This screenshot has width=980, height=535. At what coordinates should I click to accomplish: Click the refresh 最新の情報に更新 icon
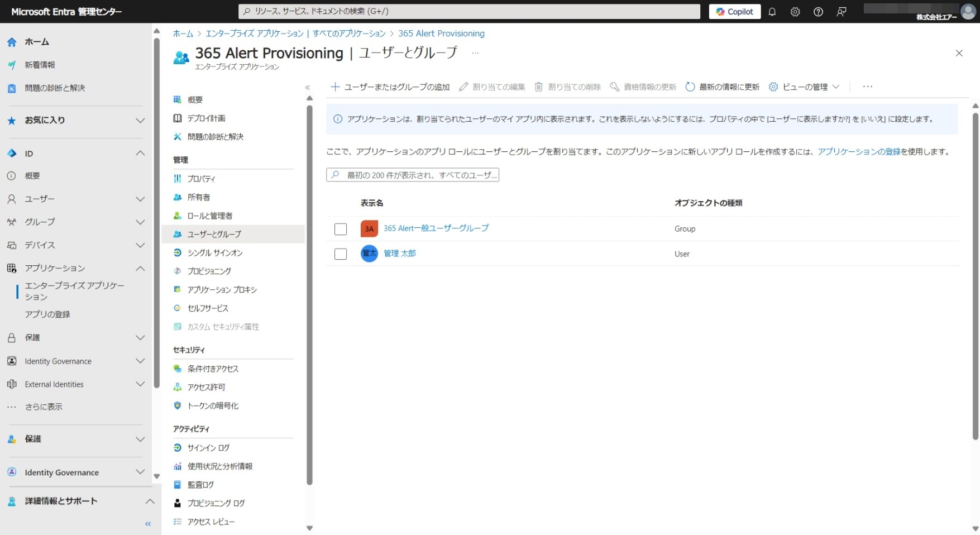(690, 87)
